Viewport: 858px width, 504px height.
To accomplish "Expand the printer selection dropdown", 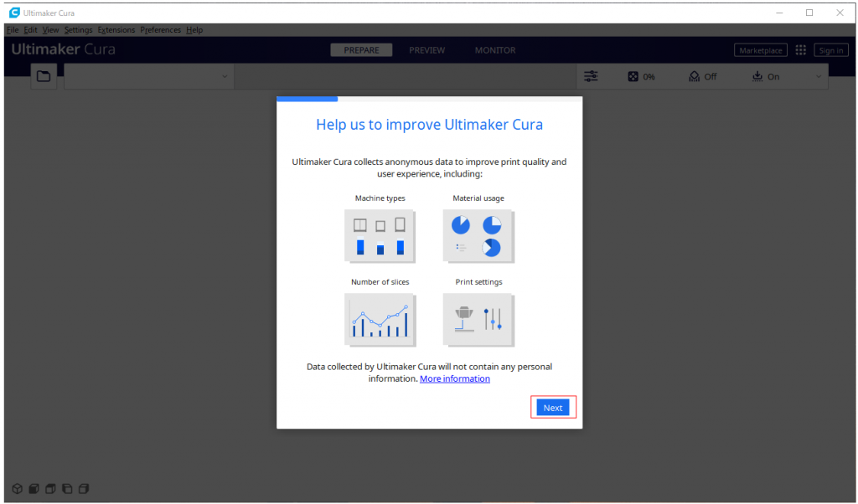I will [149, 76].
